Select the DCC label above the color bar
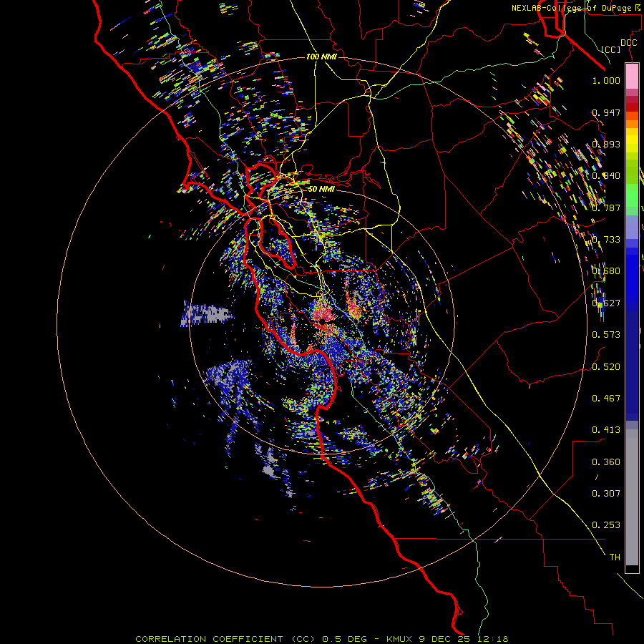644x644 pixels. coord(628,43)
